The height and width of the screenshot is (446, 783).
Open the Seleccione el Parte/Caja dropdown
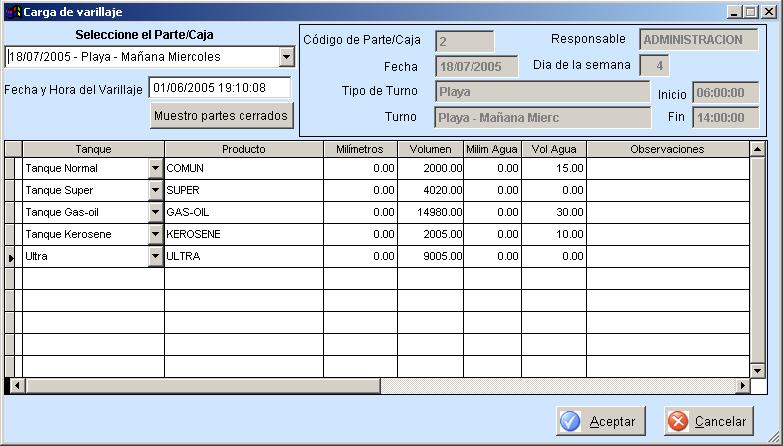pyautogui.click(x=286, y=57)
